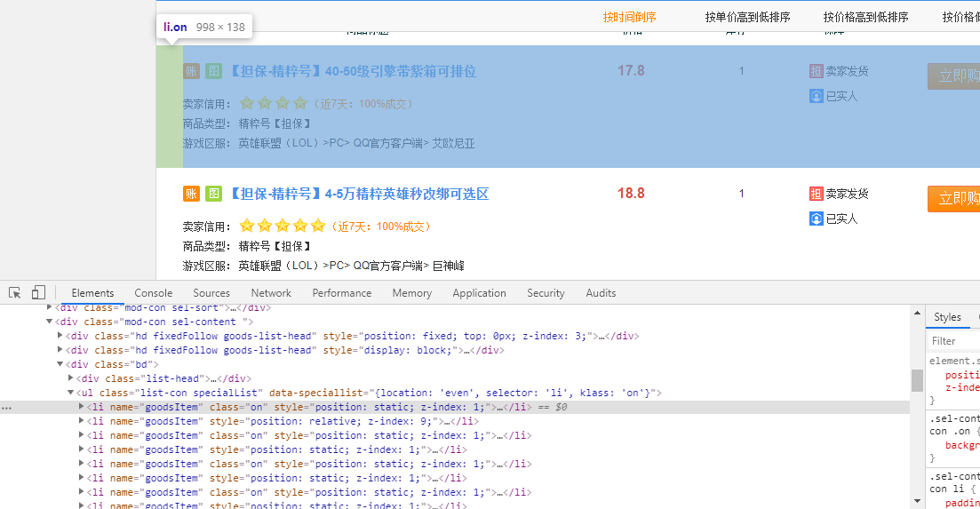Switch to the Network tab

[271, 293]
